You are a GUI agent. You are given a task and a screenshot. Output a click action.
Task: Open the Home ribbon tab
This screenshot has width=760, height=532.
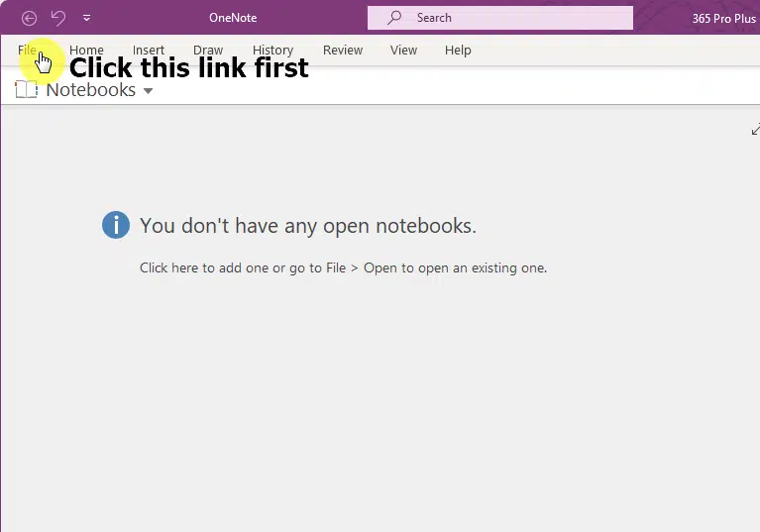coord(86,50)
